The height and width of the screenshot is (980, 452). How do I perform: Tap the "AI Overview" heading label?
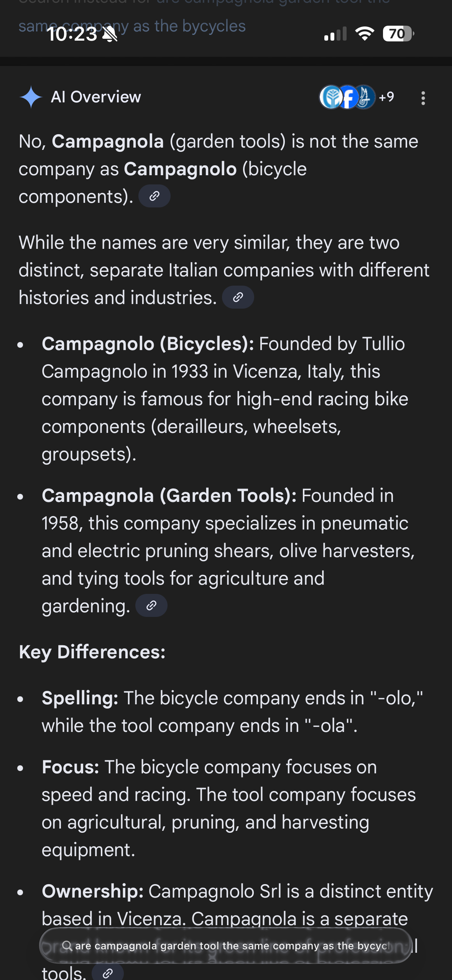tap(96, 97)
